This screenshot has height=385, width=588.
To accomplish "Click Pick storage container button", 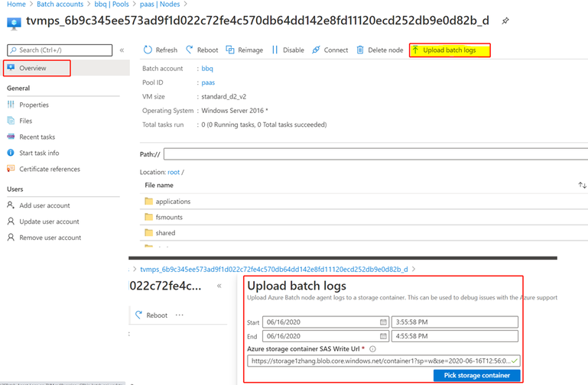I will click(476, 375).
